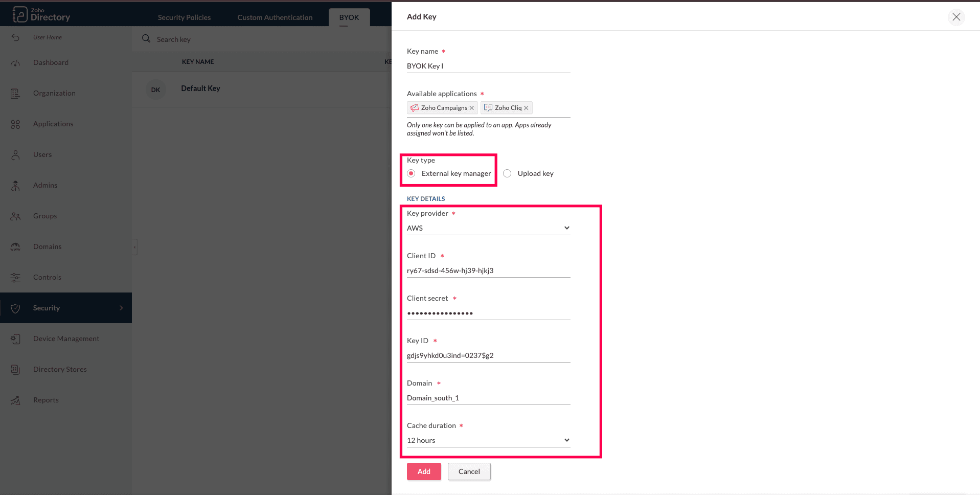
Task: Switch to the Custom Authentication tab
Action: 275,17
